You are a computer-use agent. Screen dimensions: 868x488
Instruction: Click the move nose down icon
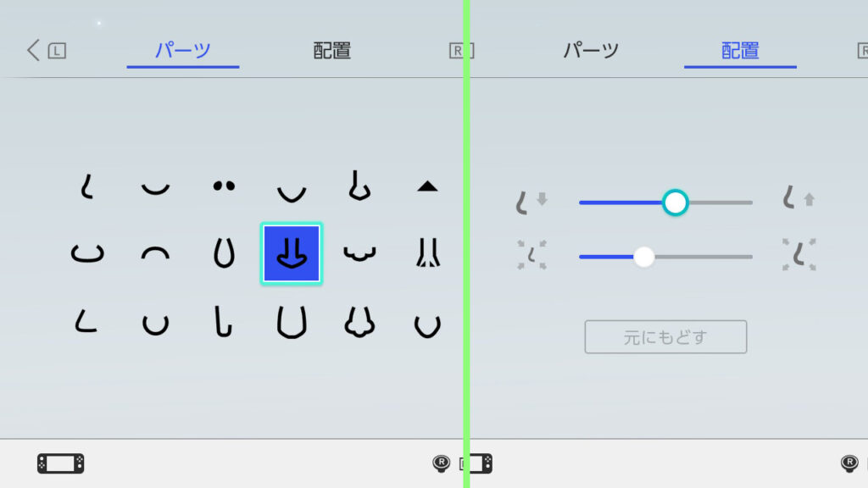pos(531,202)
